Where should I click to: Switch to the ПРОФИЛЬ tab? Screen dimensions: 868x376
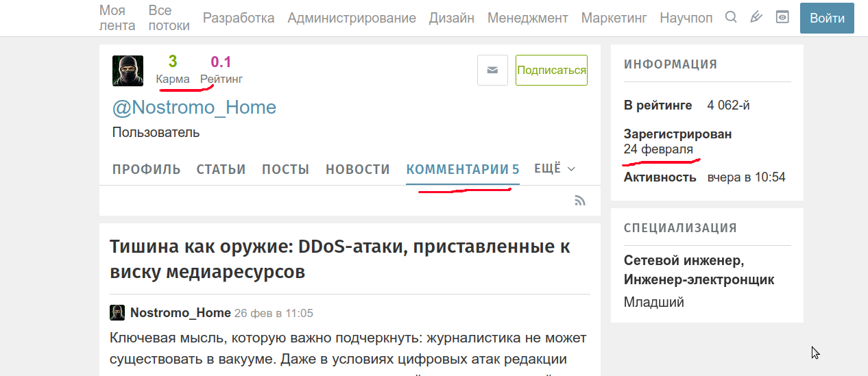click(147, 169)
